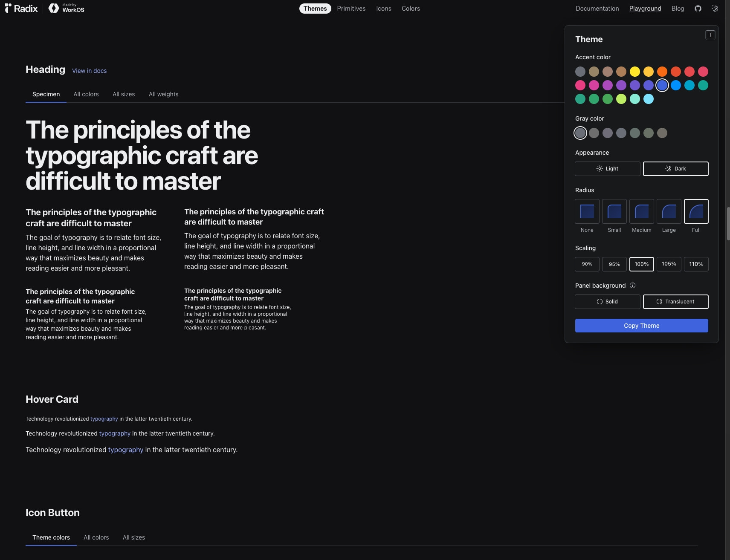The width and height of the screenshot is (730, 560).
Task: Pick the bright yellow accent color swatch
Action: (x=634, y=72)
